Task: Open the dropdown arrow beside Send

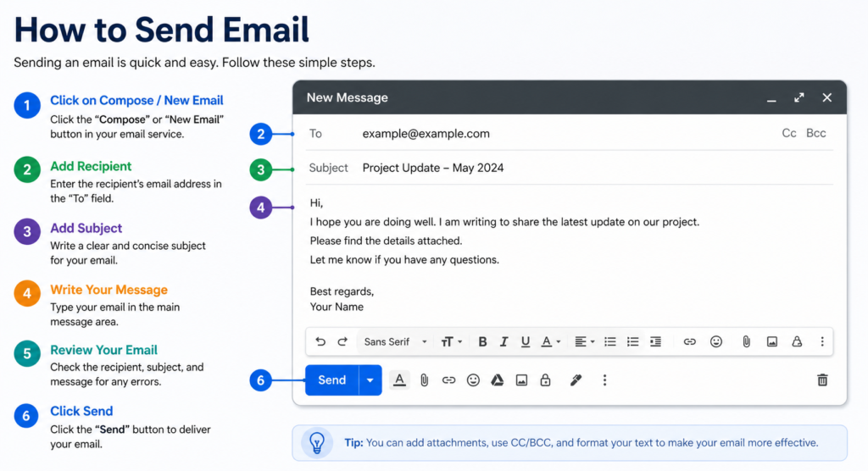Action: [x=370, y=380]
